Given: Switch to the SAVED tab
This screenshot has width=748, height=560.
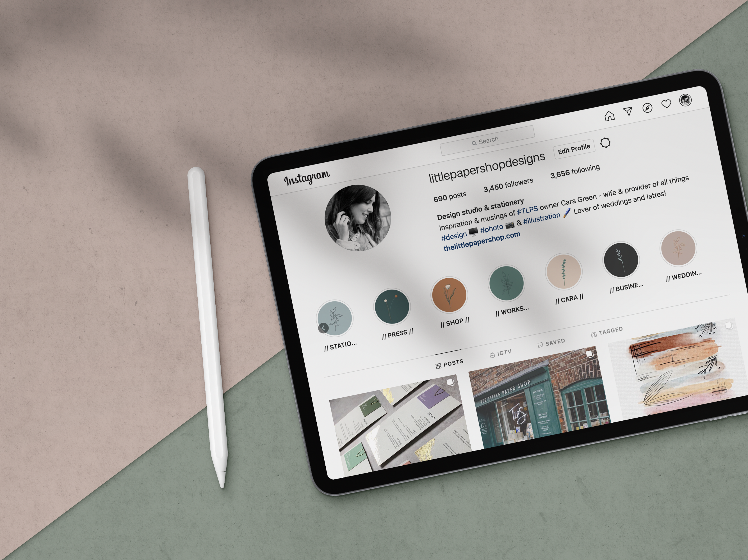Looking at the screenshot, I should point(550,343).
